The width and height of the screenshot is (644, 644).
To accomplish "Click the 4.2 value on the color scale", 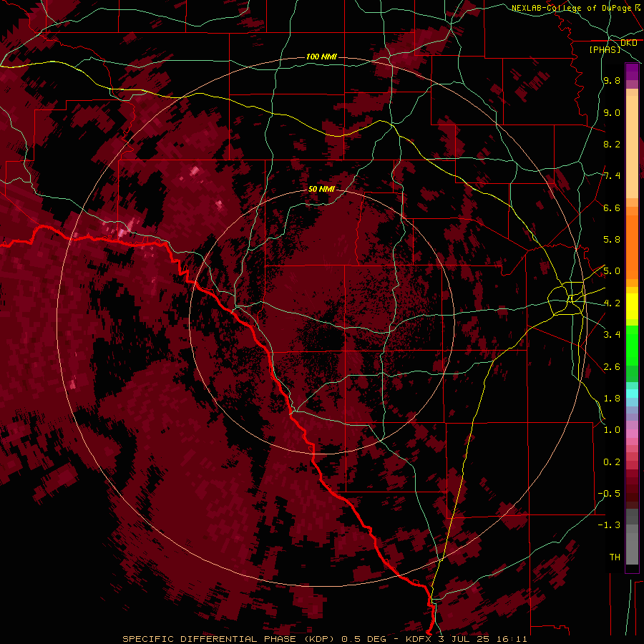I will (x=612, y=303).
